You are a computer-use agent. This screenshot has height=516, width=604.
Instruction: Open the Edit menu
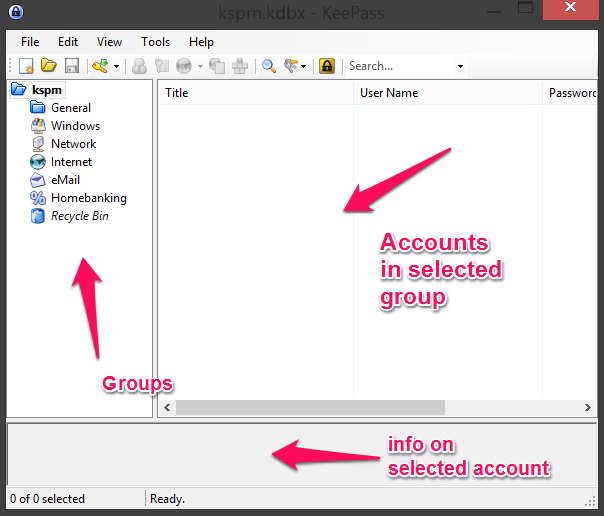68,42
